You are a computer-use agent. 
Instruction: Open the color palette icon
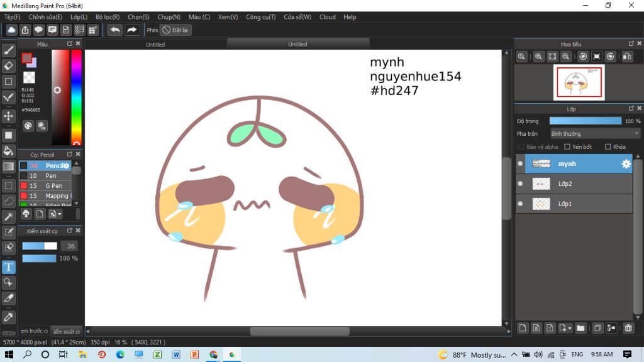(28, 126)
